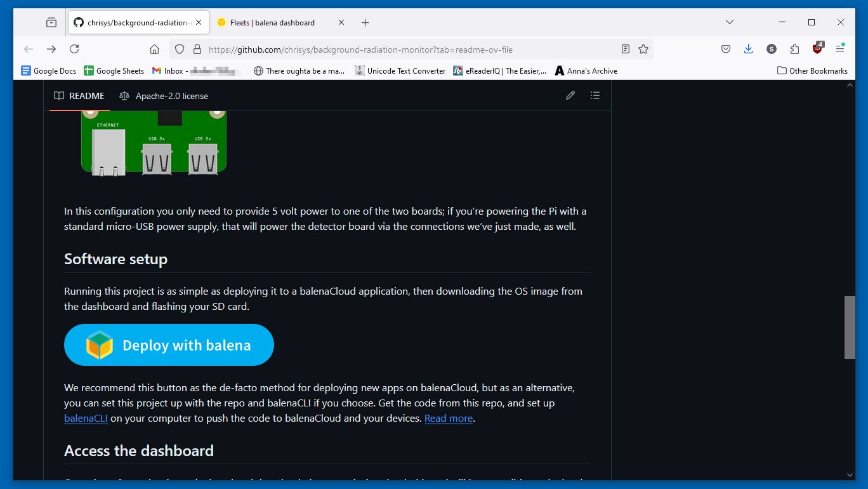This screenshot has height=489, width=868.
Task: Open Gmail Inbox bookmark
Action: point(197,70)
